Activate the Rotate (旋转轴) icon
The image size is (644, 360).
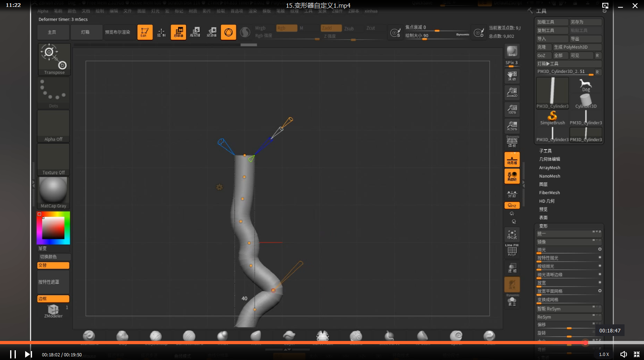tap(212, 32)
